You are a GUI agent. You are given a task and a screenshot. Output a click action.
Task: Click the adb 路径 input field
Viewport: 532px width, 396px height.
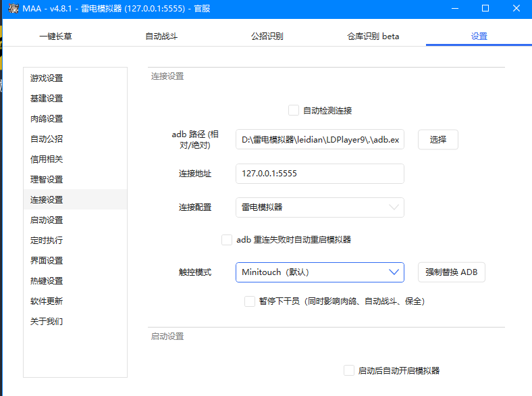319,140
